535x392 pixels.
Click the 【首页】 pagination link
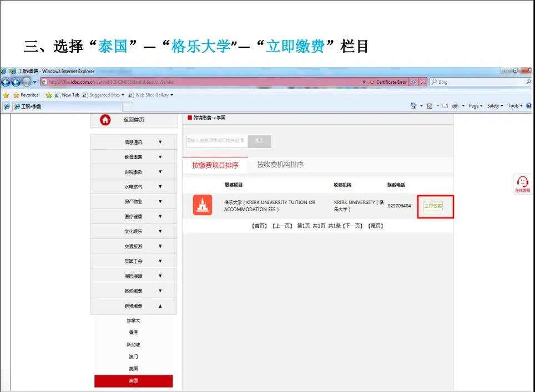click(259, 226)
